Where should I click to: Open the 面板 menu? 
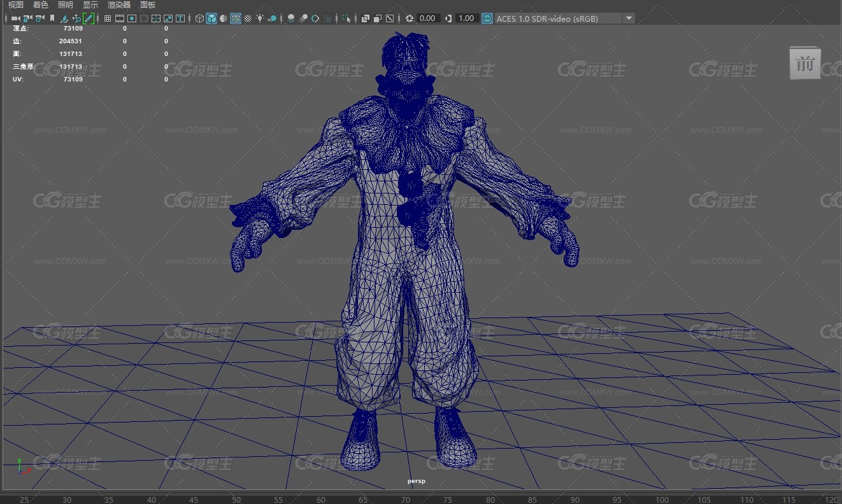[x=148, y=5]
